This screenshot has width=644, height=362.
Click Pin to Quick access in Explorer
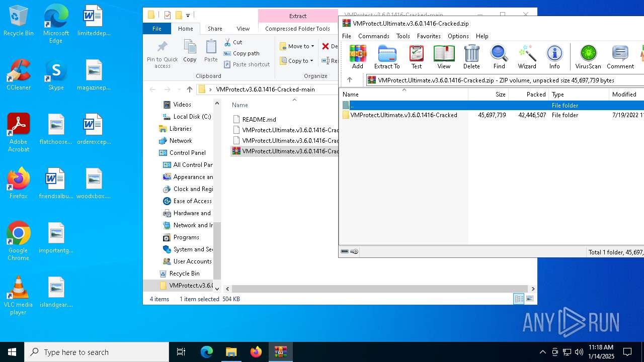click(162, 54)
